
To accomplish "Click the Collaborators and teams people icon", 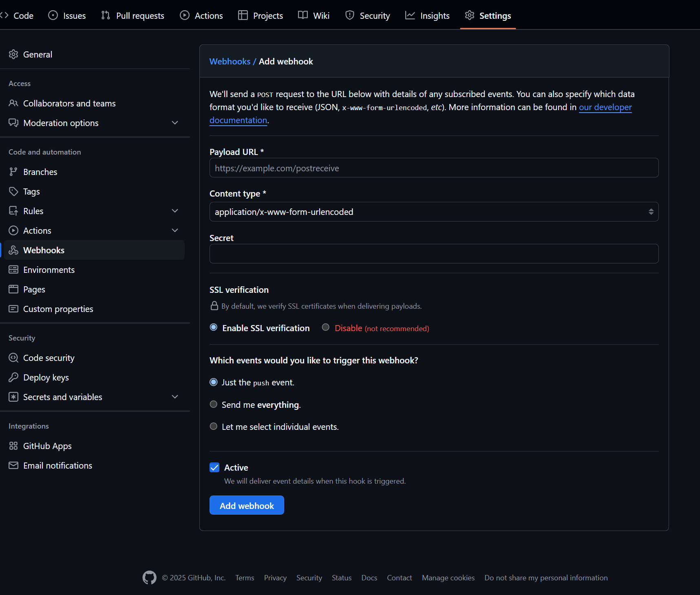I will 13,103.
